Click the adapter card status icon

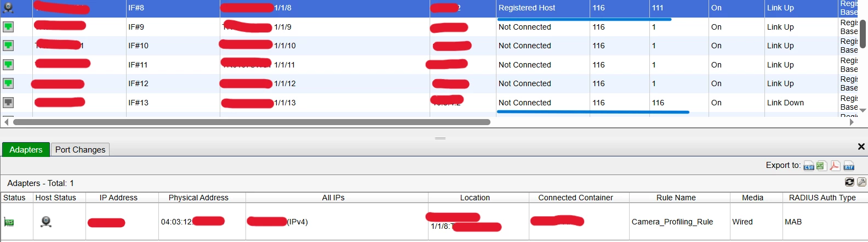(9, 222)
